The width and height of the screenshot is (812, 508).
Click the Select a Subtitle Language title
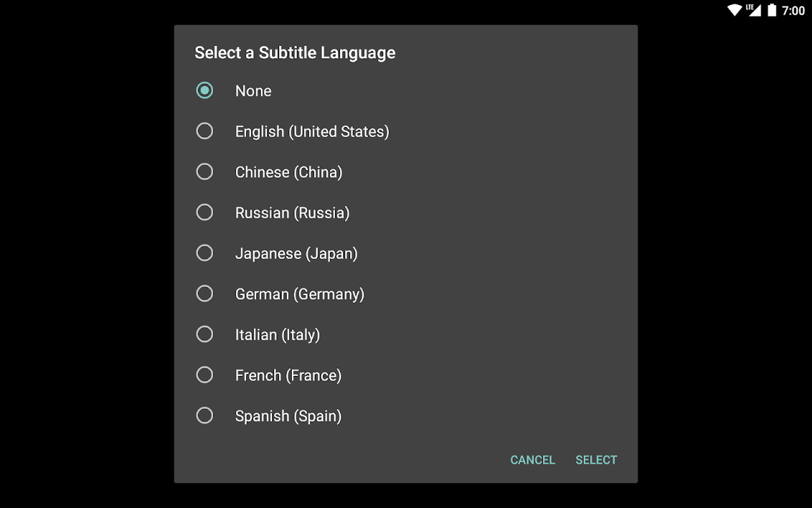point(294,53)
